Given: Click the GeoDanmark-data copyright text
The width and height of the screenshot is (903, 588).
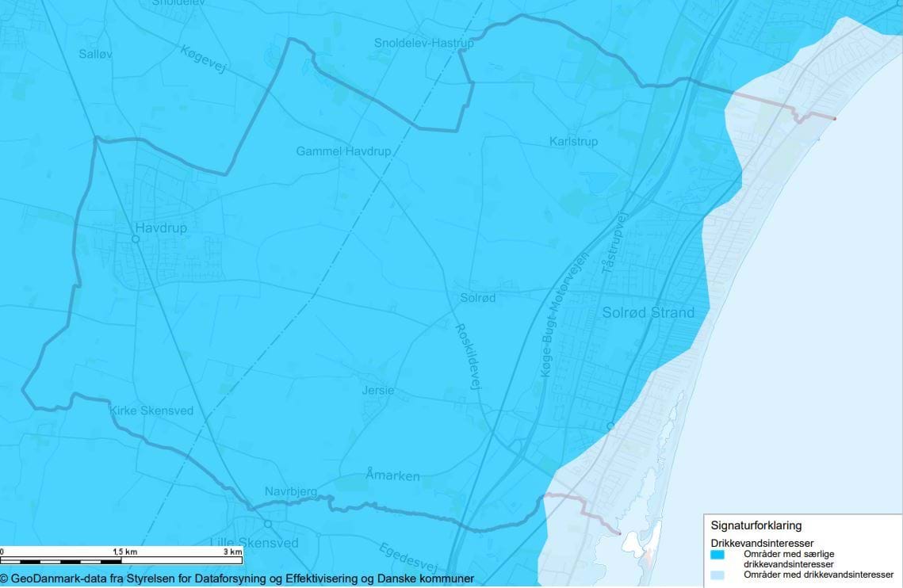Looking at the screenshot, I should pos(238,578).
